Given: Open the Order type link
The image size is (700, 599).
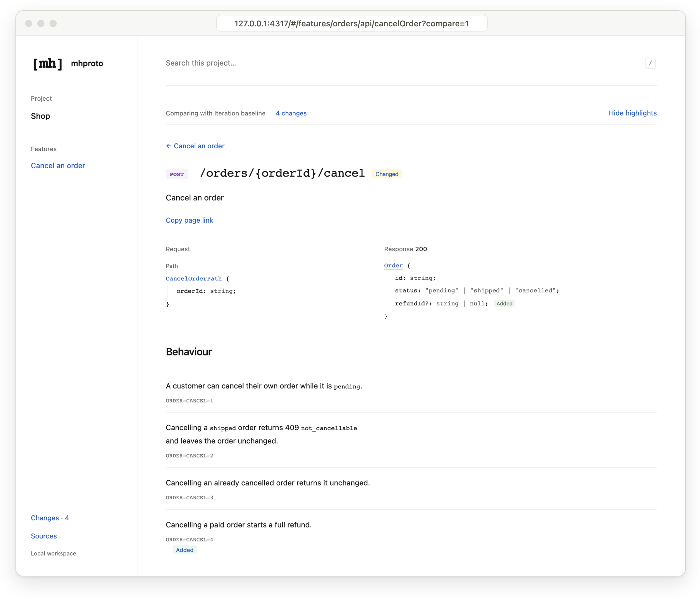Looking at the screenshot, I should [393, 266].
